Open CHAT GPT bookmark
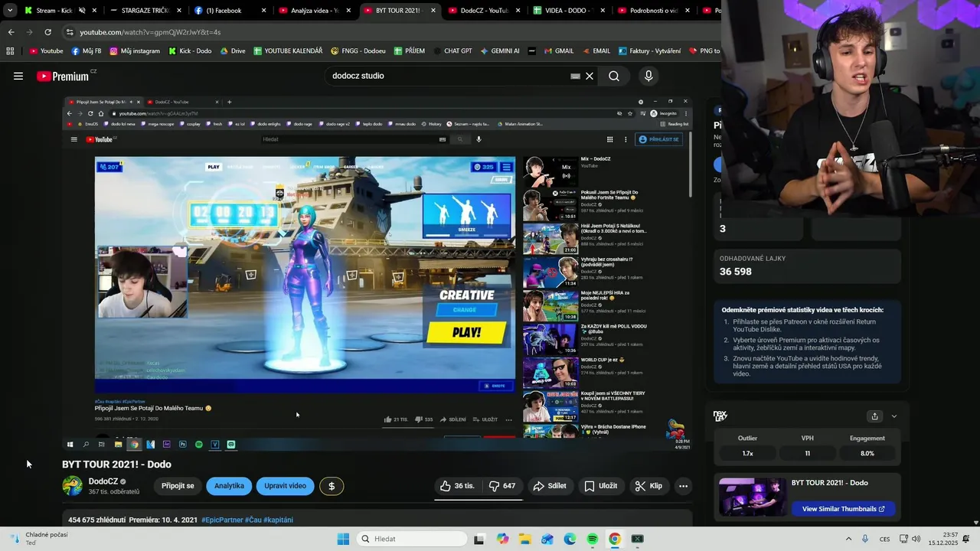Screen dimensions: 980x551 tap(452, 51)
